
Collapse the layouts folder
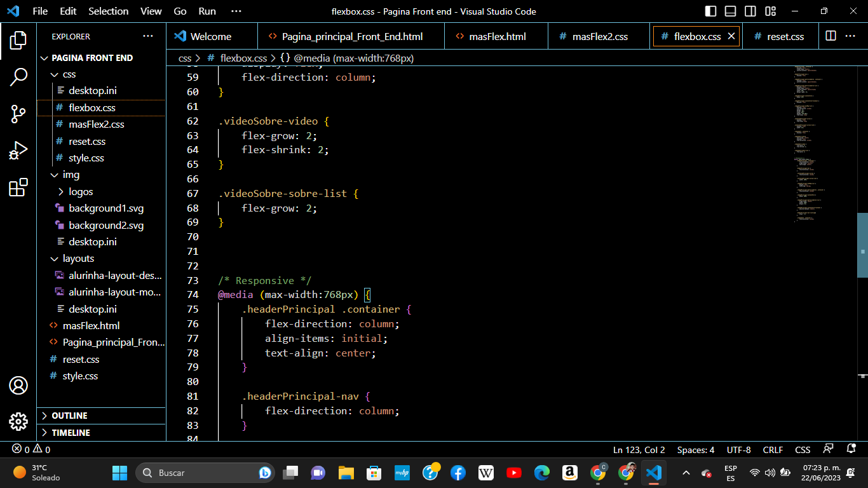[101, 259]
